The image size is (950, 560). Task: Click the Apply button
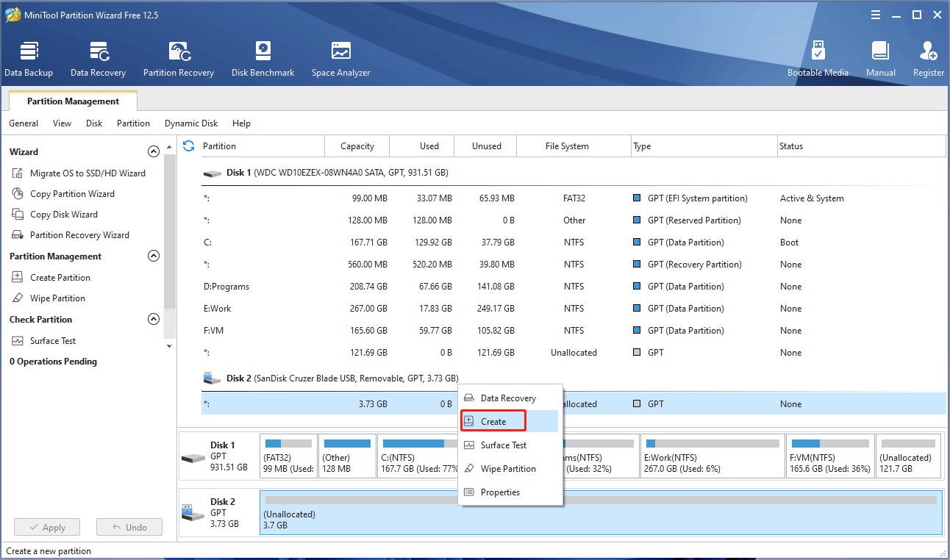pyautogui.click(x=47, y=528)
